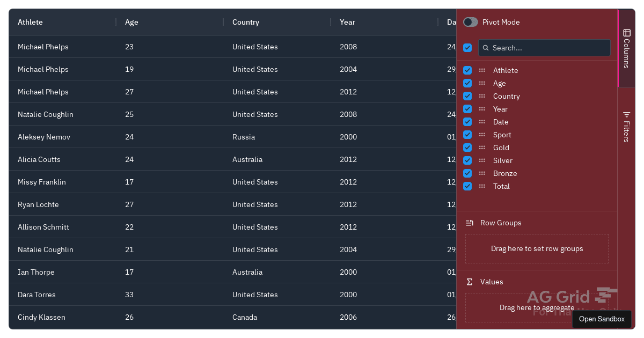This screenshot has height=338, width=644.
Task: Uncheck the Total column
Action: point(467,186)
